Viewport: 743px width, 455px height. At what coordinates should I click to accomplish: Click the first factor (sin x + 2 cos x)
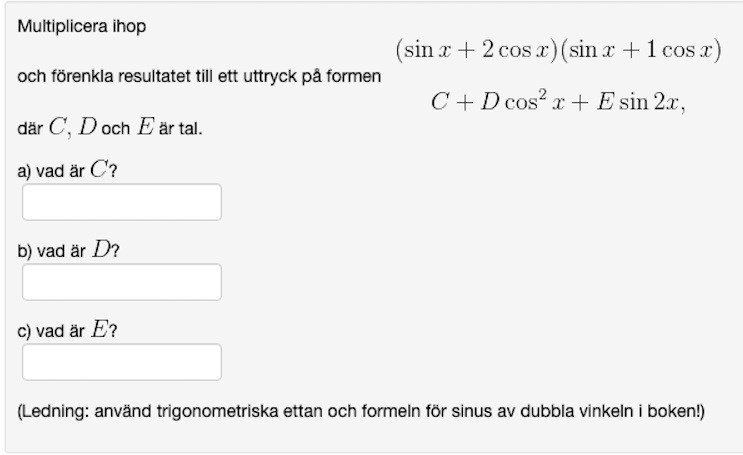476,51
